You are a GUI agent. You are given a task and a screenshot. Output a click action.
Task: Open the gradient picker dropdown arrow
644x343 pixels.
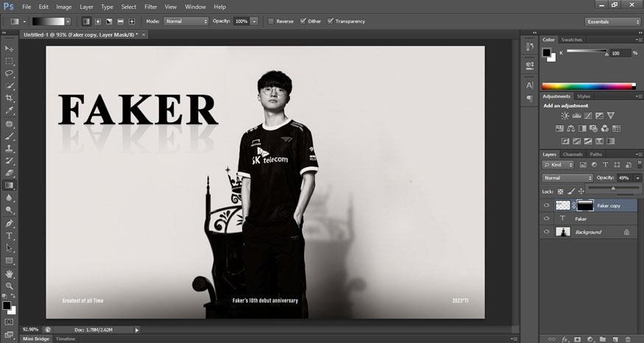pos(68,21)
